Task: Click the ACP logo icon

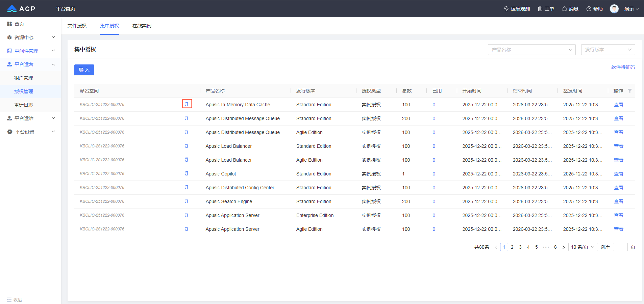Action: 12,9
